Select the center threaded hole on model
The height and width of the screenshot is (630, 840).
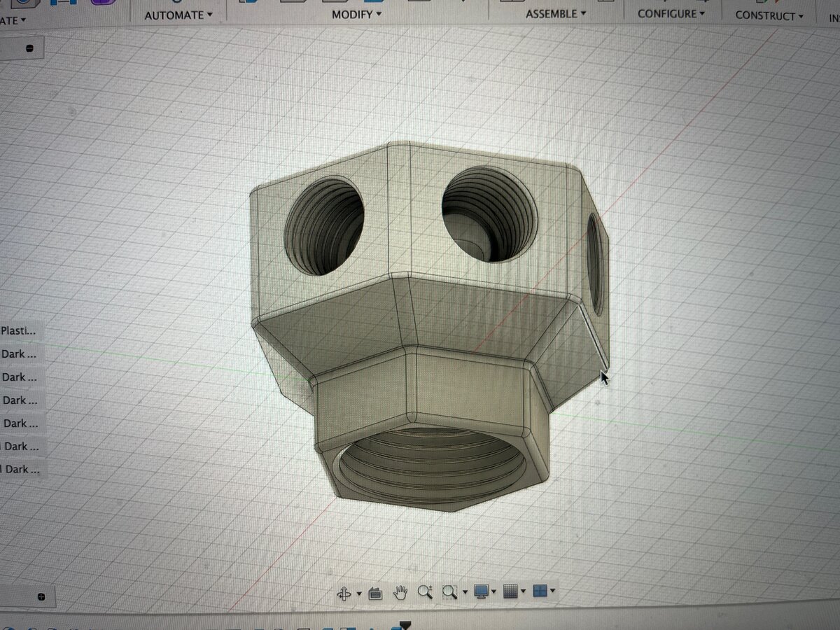point(489,213)
